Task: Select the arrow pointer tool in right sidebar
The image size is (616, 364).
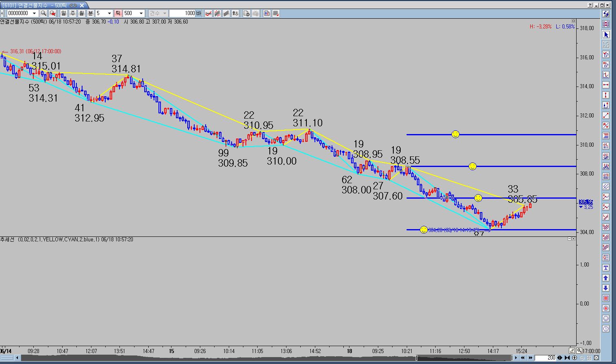Action: point(606,35)
